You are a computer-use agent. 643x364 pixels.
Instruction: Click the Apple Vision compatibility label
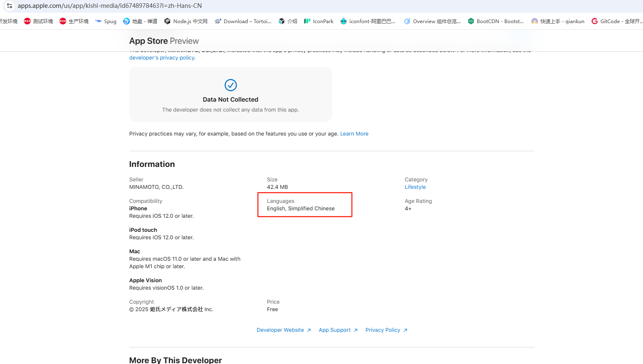click(146, 281)
